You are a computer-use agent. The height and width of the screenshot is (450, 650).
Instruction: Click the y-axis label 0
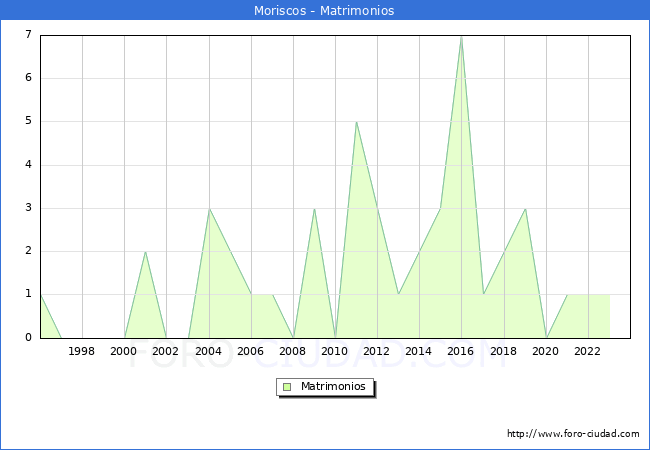pyautogui.click(x=28, y=337)
